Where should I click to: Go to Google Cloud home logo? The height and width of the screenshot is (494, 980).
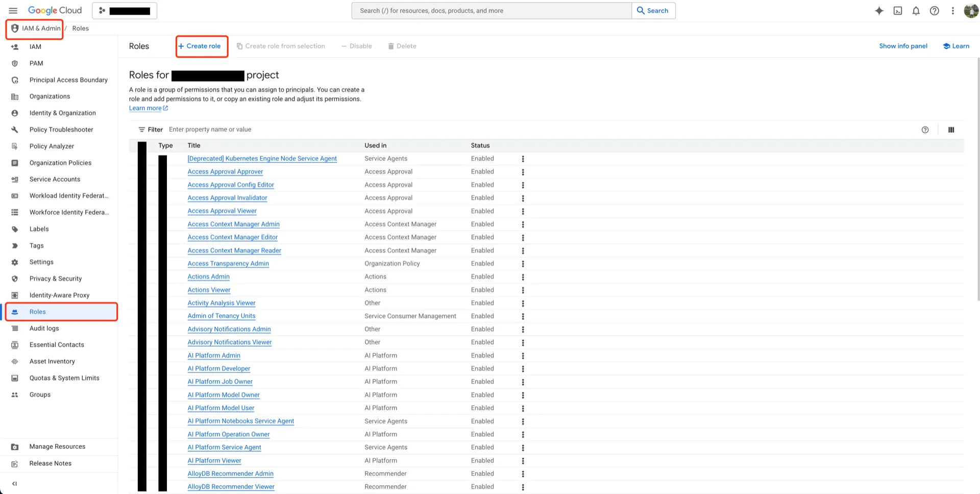click(55, 11)
